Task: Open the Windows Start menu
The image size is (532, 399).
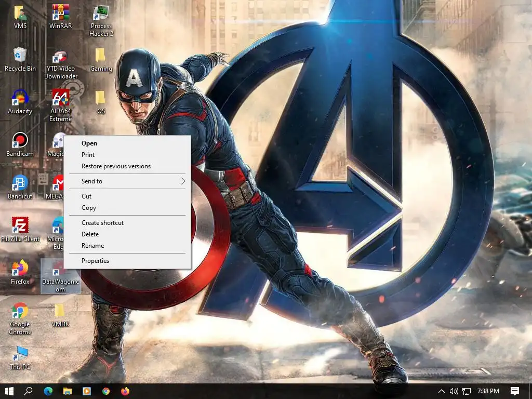Action: click(9, 391)
